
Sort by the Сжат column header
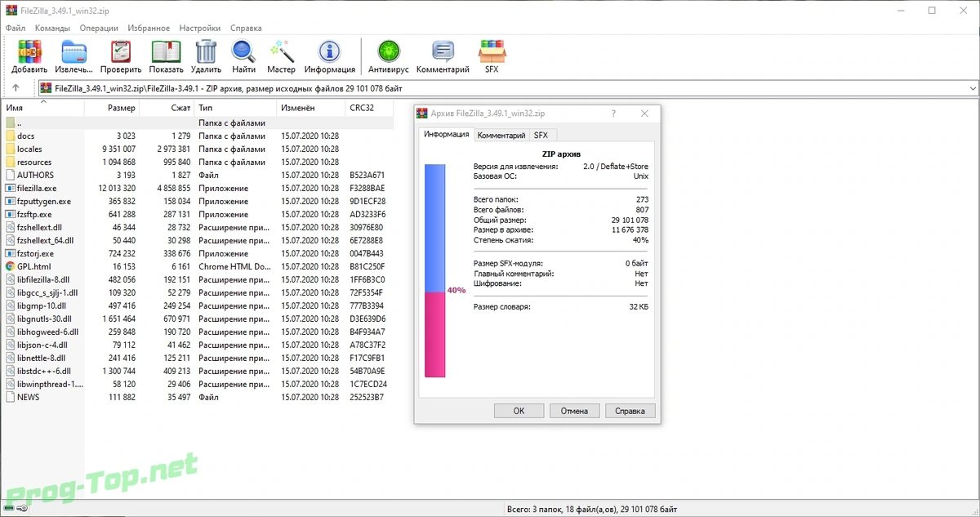click(167, 108)
